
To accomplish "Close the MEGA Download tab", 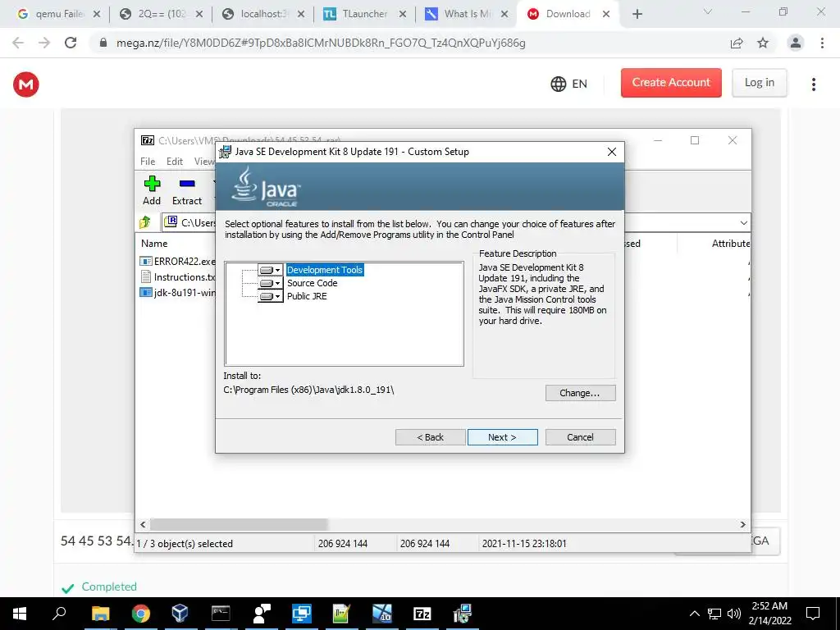I will (606, 14).
